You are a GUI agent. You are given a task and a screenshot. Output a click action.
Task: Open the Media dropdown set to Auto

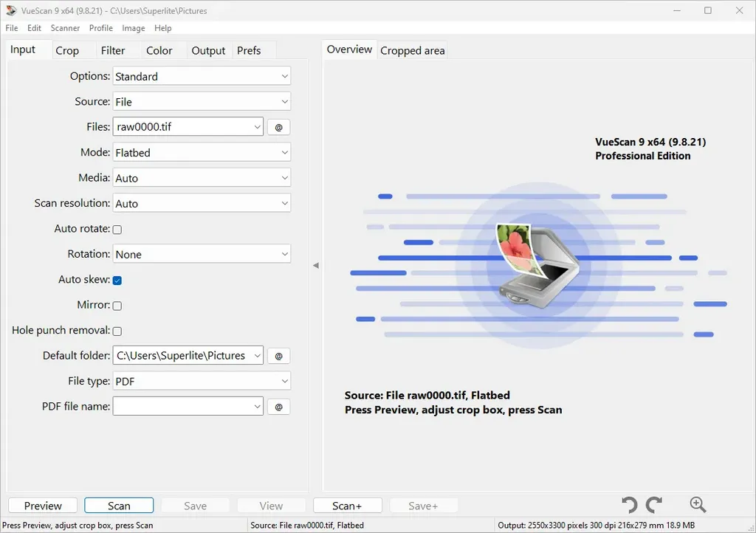[x=202, y=178]
